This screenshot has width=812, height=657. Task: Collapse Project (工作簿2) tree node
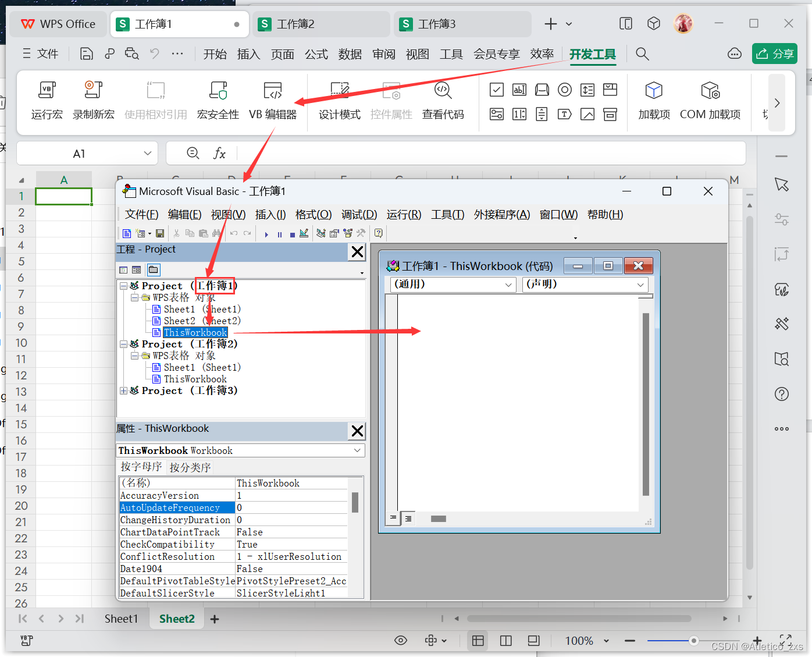coord(123,344)
